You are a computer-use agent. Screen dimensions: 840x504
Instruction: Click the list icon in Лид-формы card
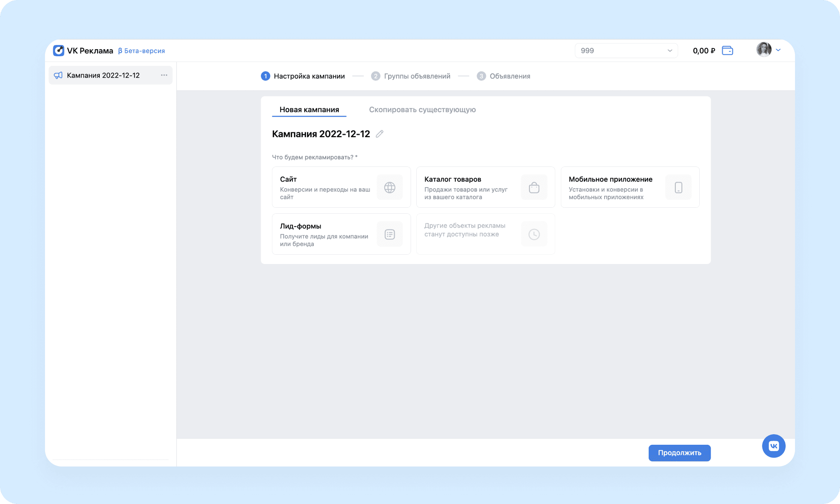point(390,234)
